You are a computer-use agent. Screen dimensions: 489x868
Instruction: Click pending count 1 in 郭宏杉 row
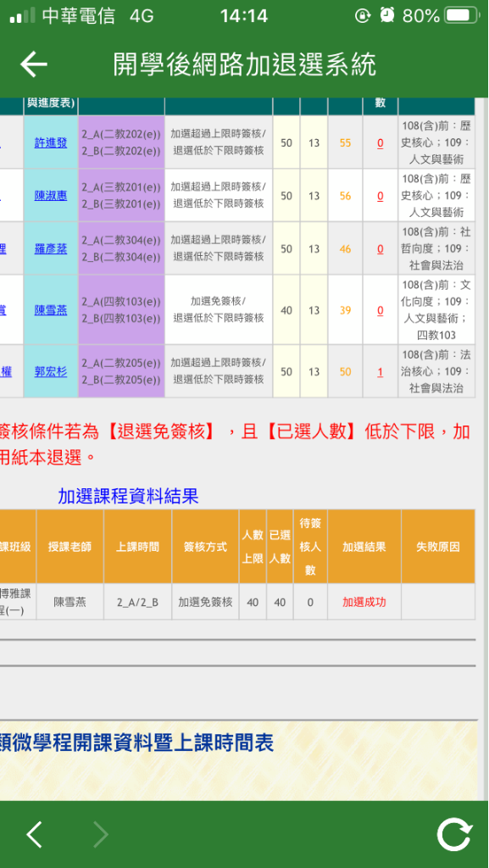380,372
